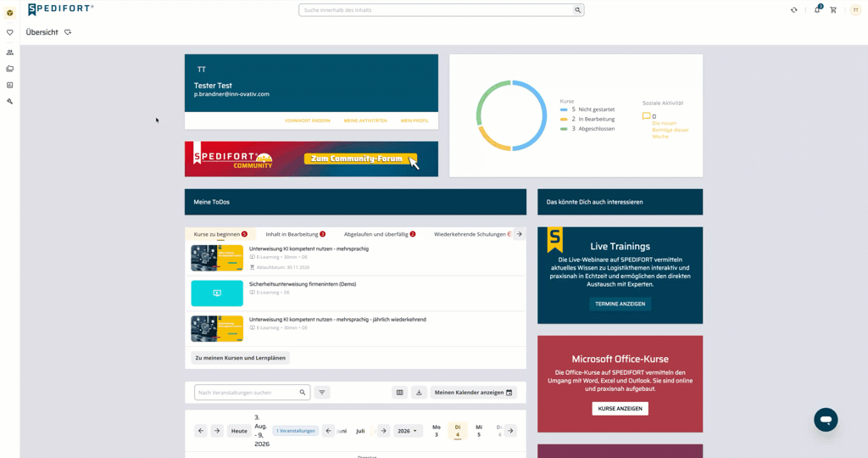Select Inhalt in Bearbeitung tab
The width and height of the screenshot is (868, 458).
tap(296, 234)
